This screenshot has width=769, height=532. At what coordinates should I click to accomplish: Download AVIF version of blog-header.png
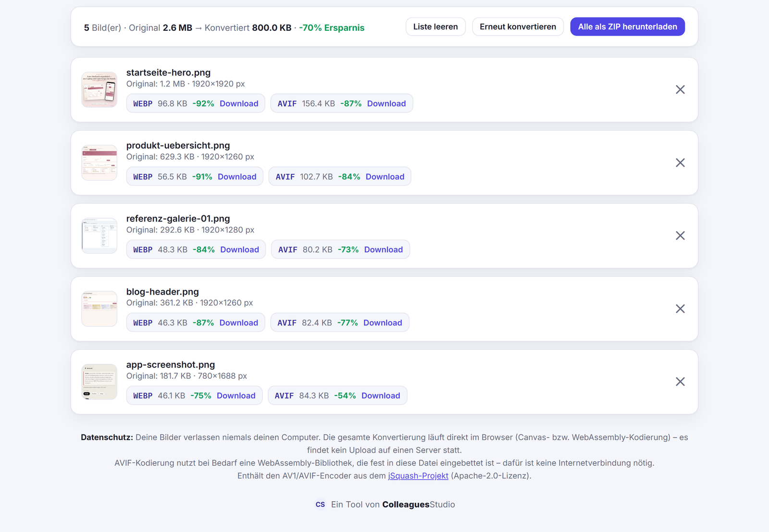tap(383, 322)
